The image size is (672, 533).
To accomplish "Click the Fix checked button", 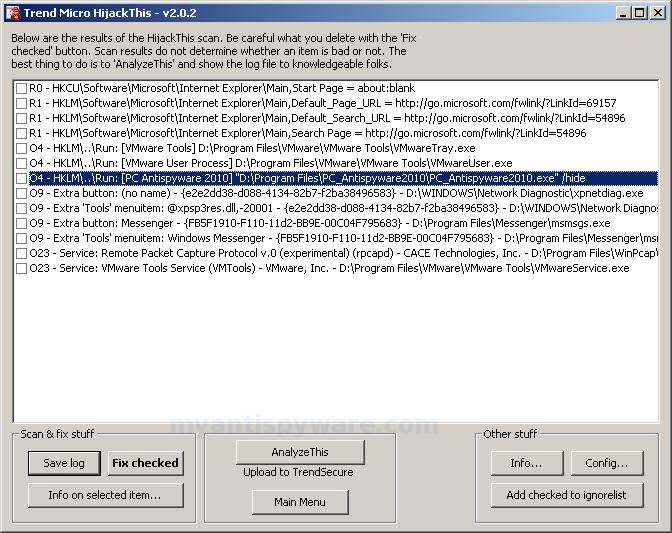I will click(x=146, y=463).
